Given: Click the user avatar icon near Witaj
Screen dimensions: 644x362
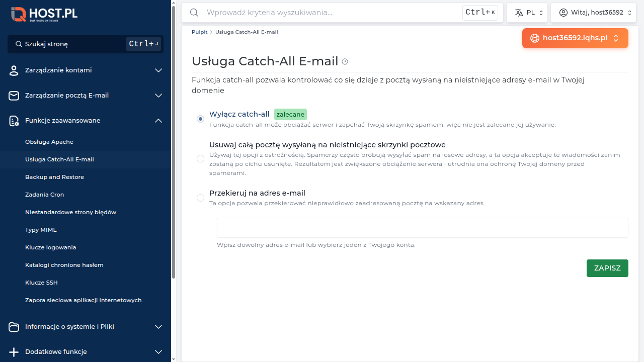Looking at the screenshot, I should tap(563, 13).
